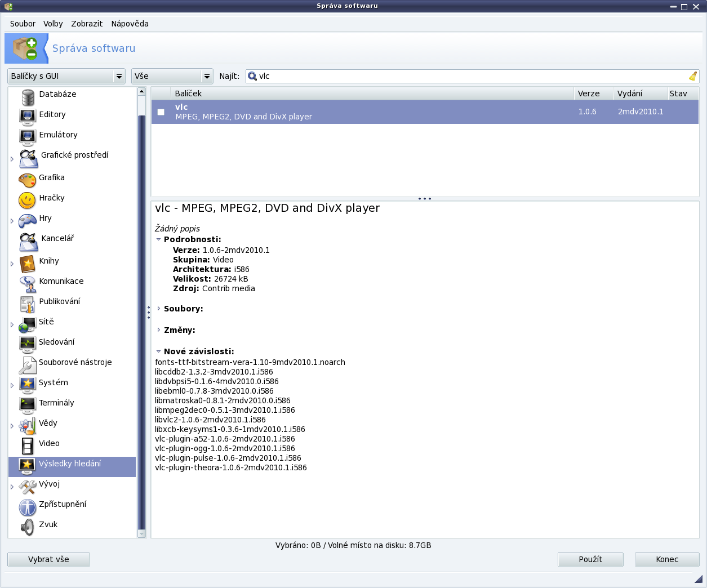Click the window resize grip corner

pyautogui.click(x=699, y=579)
